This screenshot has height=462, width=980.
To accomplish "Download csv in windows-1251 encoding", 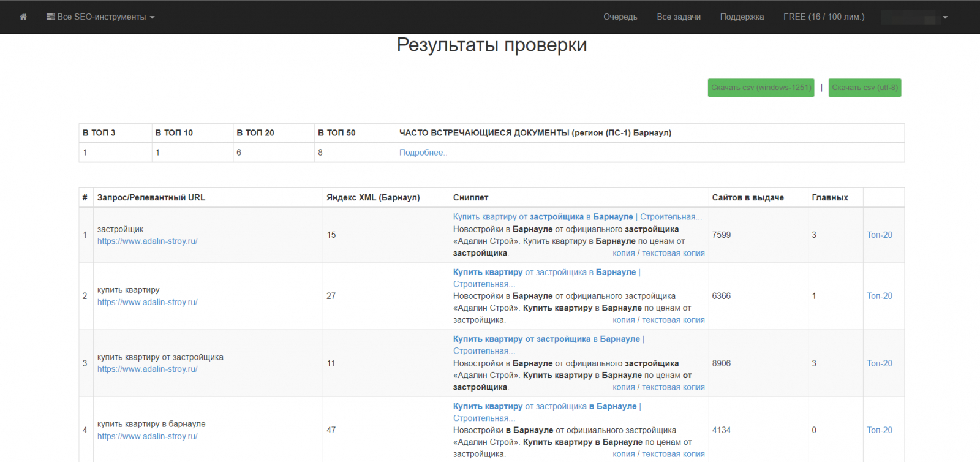I will coord(761,88).
